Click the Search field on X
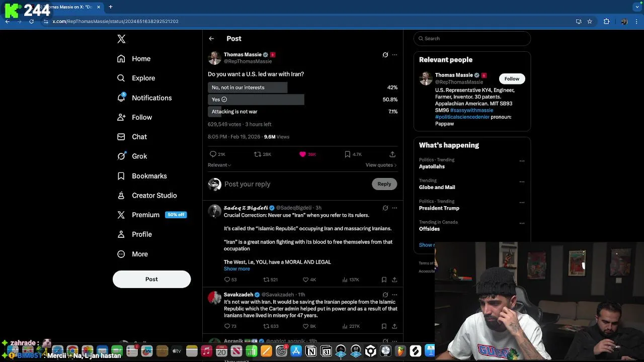644x362 pixels. tap(472, 39)
